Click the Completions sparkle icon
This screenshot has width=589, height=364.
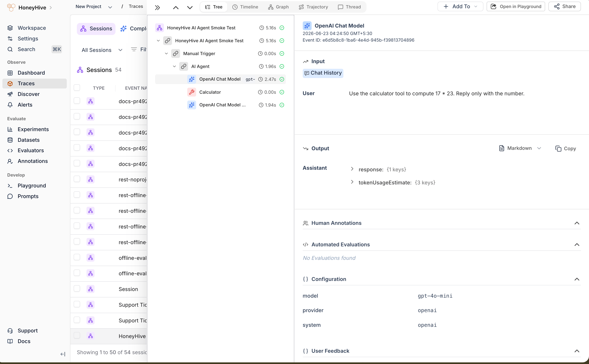[124, 29]
